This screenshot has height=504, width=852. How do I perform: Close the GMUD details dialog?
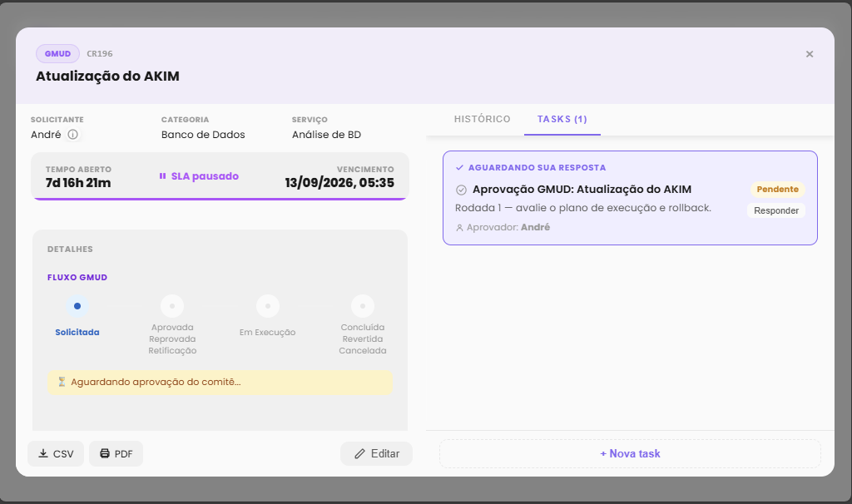(x=809, y=54)
